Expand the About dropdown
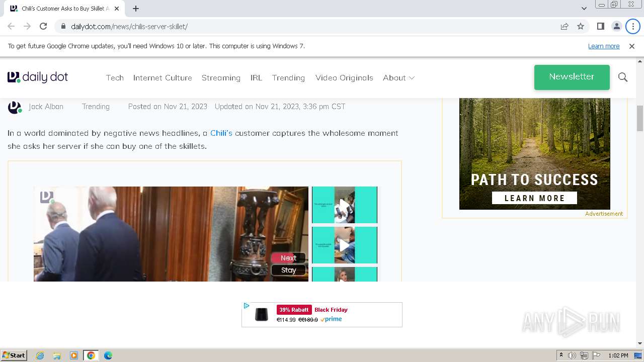This screenshot has height=362, width=644. 398,77
